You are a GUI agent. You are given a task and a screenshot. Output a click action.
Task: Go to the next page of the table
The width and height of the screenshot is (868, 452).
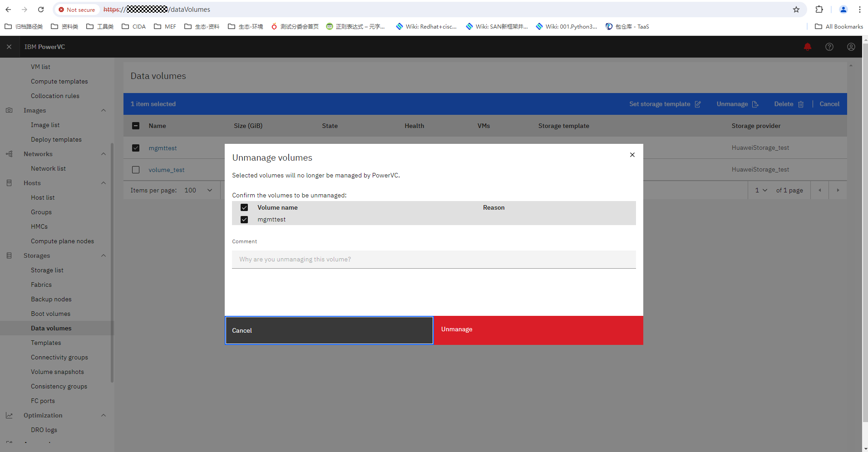point(838,190)
